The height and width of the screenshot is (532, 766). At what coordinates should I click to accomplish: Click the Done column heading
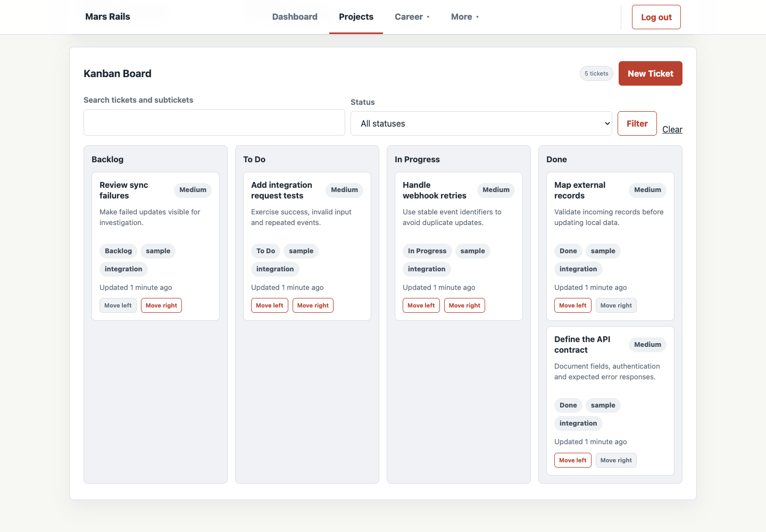(x=556, y=160)
